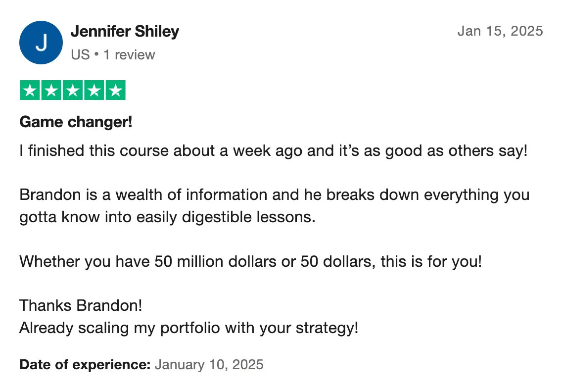Click the fifth green rating star
Screen dimensions: 563x392
[116, 90]
